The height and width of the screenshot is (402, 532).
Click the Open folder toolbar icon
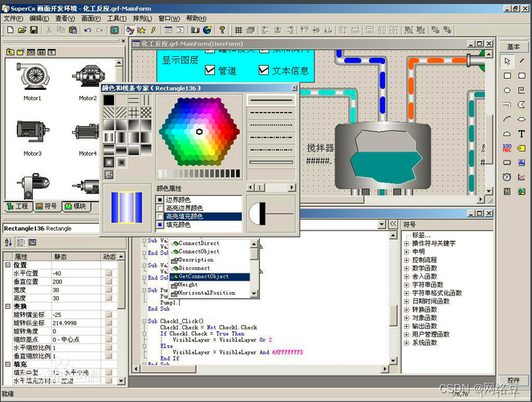(22, 30)
